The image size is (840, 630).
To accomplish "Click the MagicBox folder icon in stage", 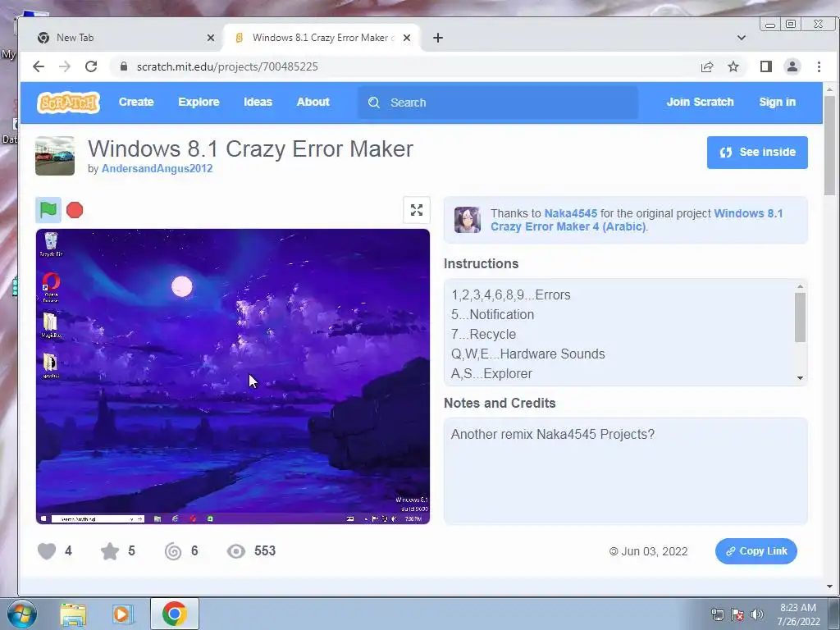I will (x=51, y=325).
